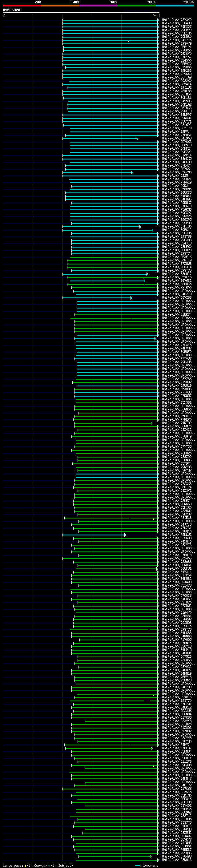Select the UniRef100_B6IDX0 hit label
The width and height of the screenshot is (197, 868).
click(x=177, y=724)
